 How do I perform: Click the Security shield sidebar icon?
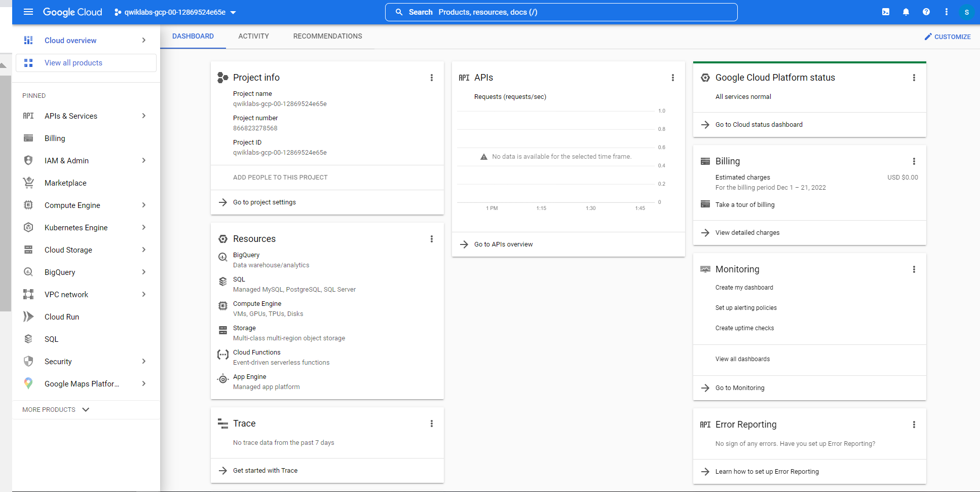click(x=28, y=361)
